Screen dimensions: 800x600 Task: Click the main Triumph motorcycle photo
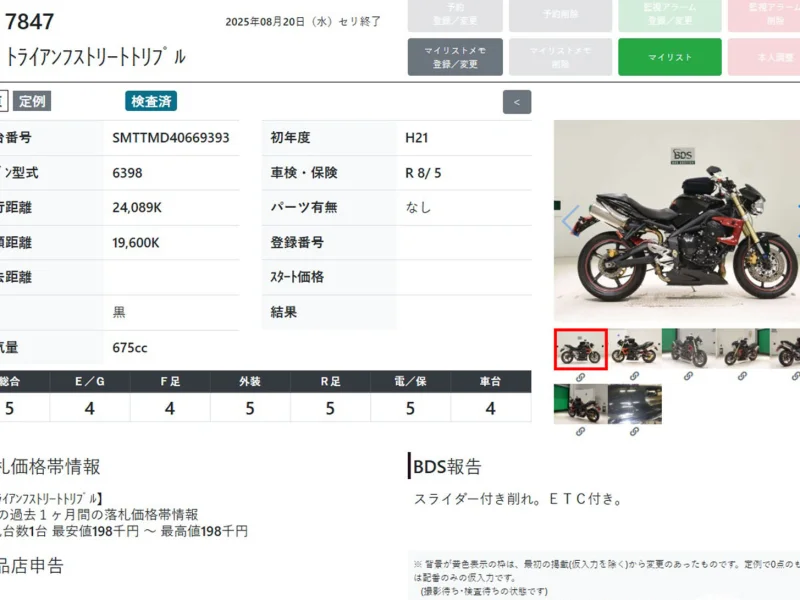point(677,220)
